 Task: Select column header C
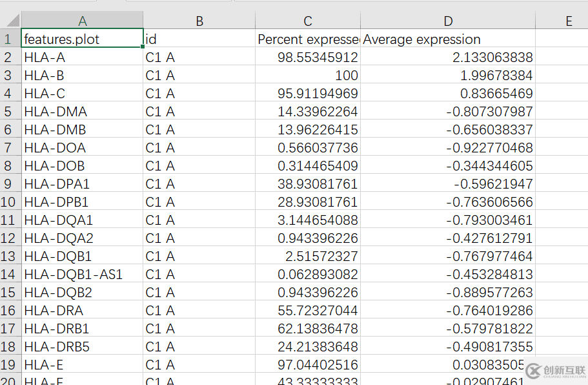click(x=307, y=20)
